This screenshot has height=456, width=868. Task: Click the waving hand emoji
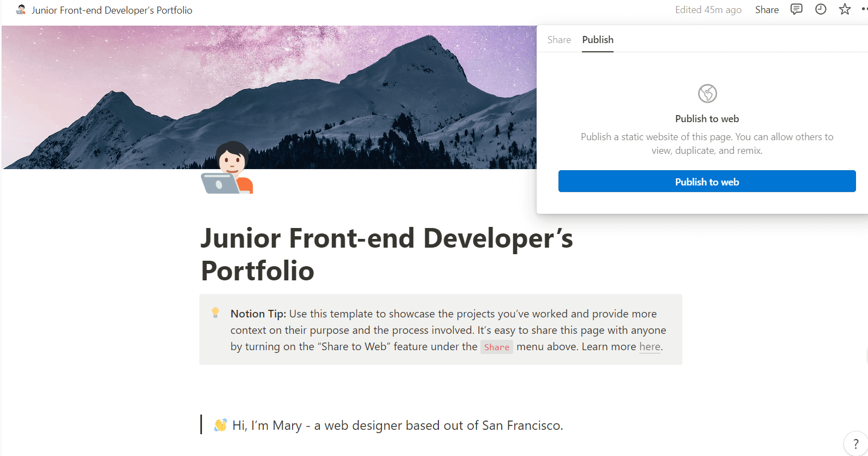(221, 425)
